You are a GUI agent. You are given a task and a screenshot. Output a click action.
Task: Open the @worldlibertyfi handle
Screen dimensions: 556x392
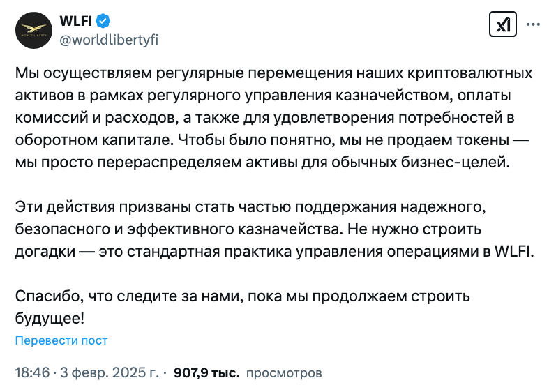[109, 40]
